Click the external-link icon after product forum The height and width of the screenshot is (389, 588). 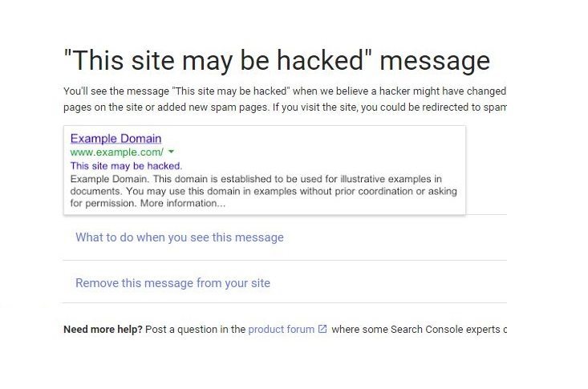pyautogui.click(x=322, y=329)
